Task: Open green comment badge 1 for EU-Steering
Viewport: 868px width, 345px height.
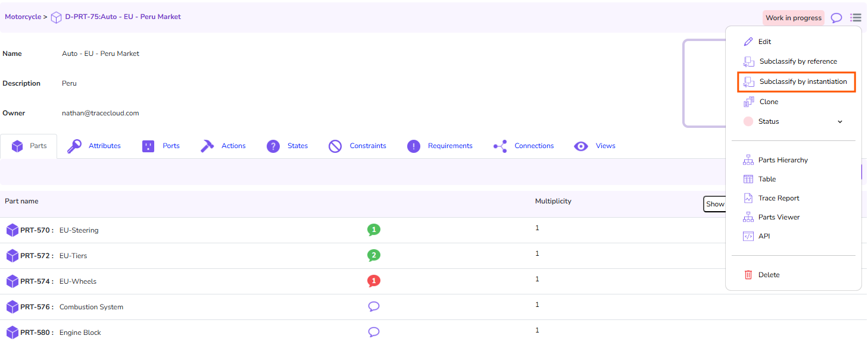Action: coord(374,230)
